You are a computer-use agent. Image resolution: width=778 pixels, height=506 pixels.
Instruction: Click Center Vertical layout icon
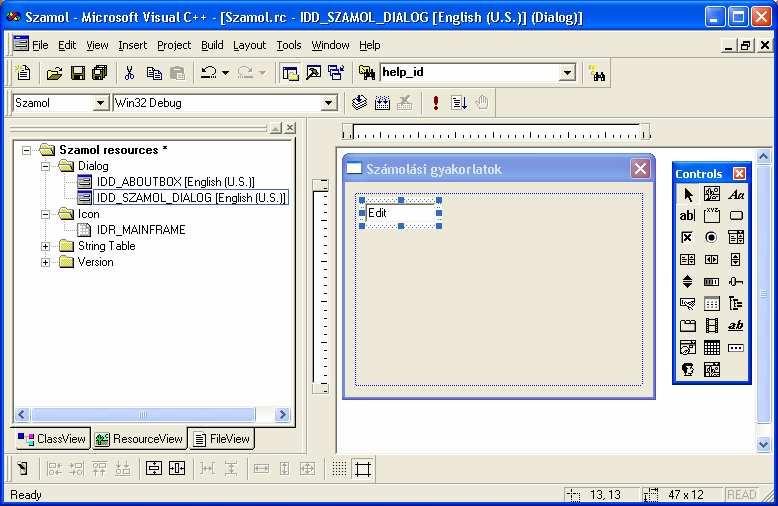(x=154, y=468)
